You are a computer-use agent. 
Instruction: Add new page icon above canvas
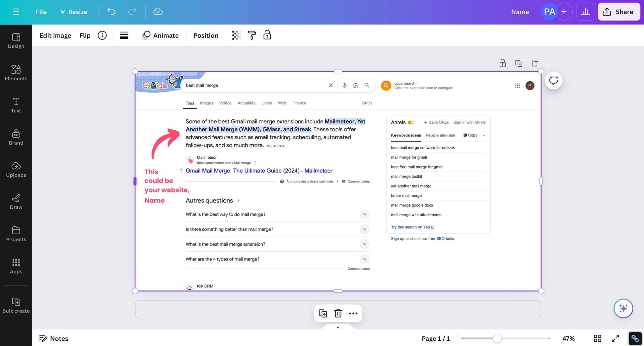(535, 63)
